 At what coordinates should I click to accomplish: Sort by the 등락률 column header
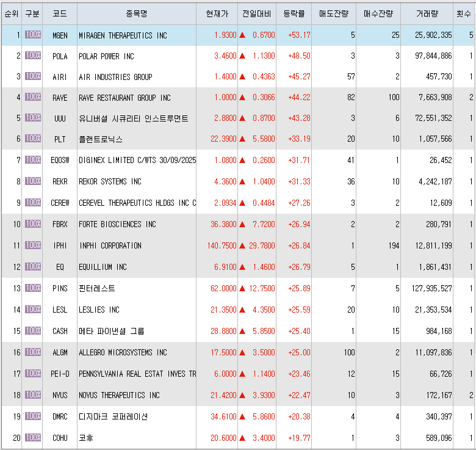coord(294,13)
